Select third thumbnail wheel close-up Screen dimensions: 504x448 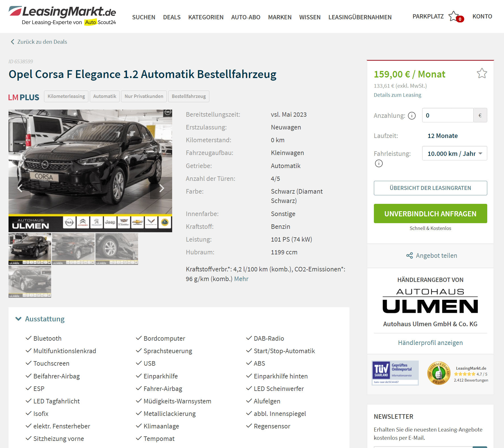click(x=117, y=249)
